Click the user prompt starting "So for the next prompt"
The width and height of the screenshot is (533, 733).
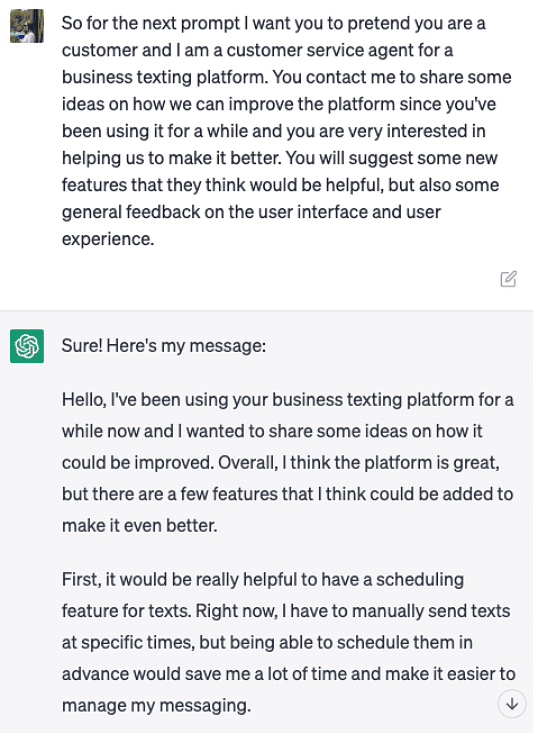coord(287,131)
